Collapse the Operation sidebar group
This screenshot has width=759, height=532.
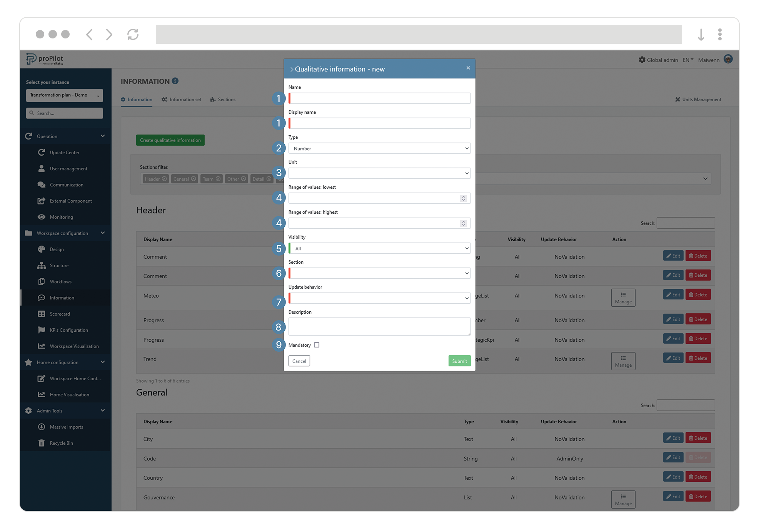coord(102,136)
